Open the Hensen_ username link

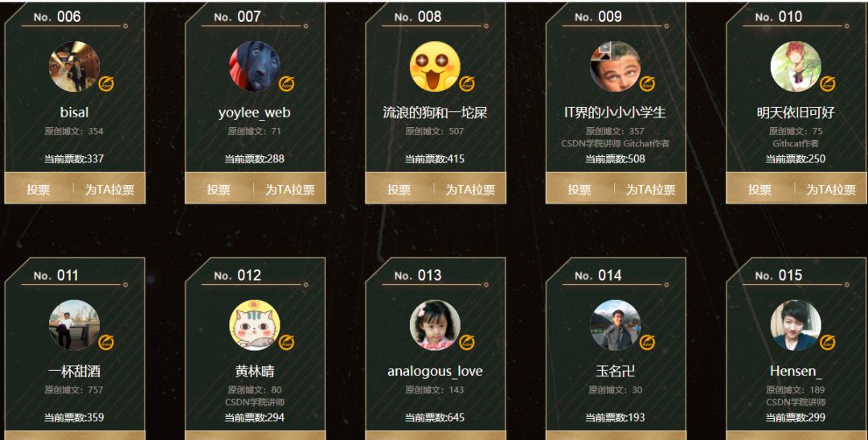click(x=796, y=372)
